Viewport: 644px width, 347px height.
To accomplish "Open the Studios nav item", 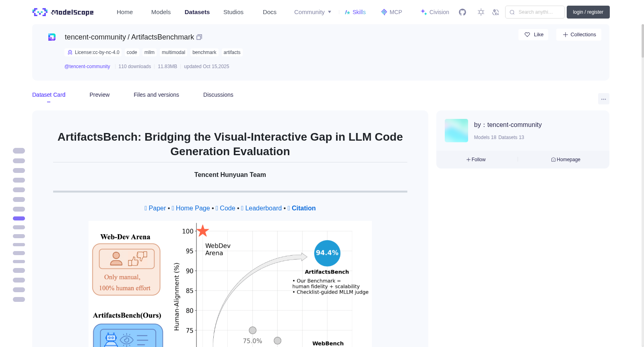I will 233,12.
